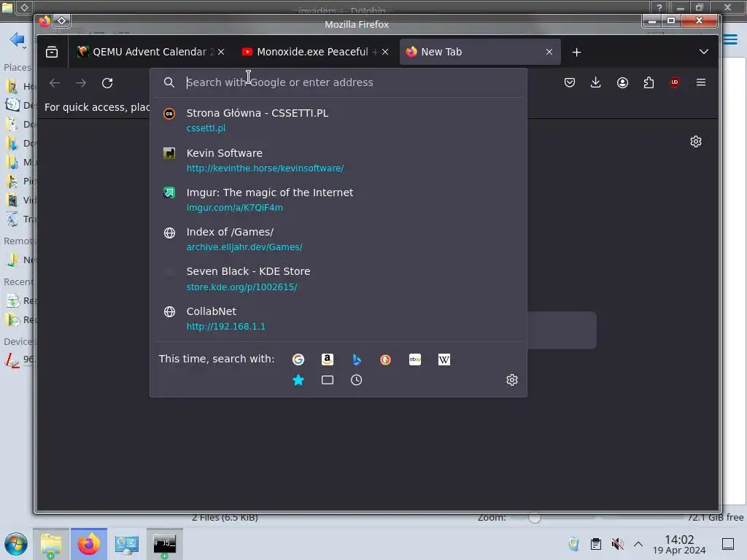The width and height of the screenshot is (747, 560).
Task: Open CollabNet 192.168.1.1 suggestion
Action: [x=338, y=318]
